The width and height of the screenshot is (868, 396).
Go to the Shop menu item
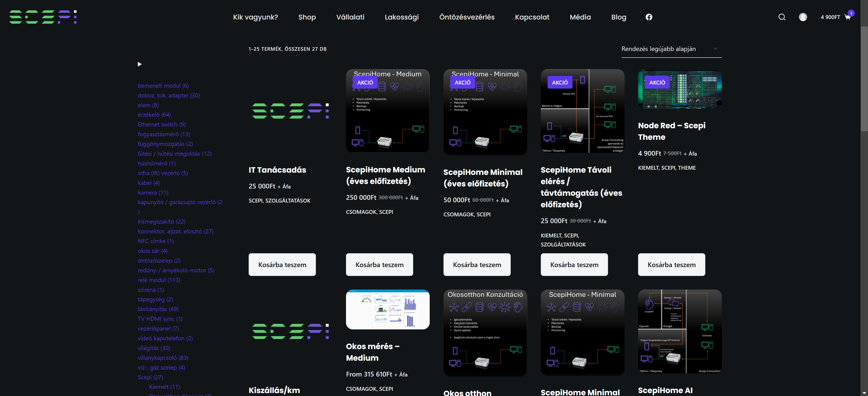coord(307,17)
